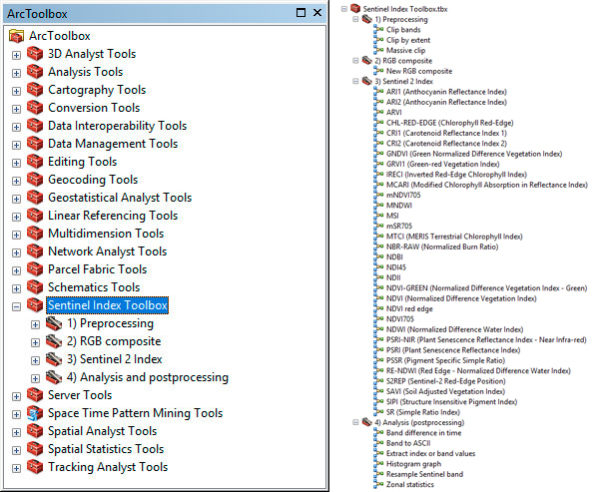This screenshot has width=600, height=492.
Task: Collapse 4) Analysis (postprocessing) in the right tree
Action: (356, 422)
